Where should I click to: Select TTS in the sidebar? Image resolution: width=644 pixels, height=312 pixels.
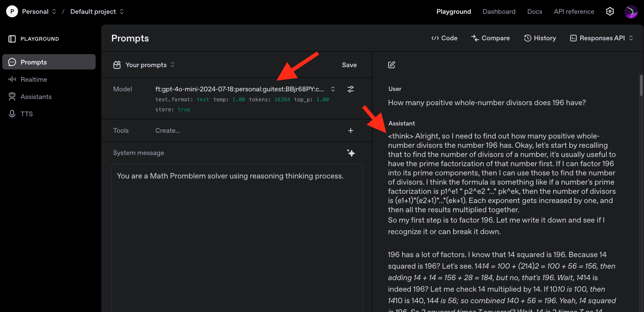[x=49, y=114]
